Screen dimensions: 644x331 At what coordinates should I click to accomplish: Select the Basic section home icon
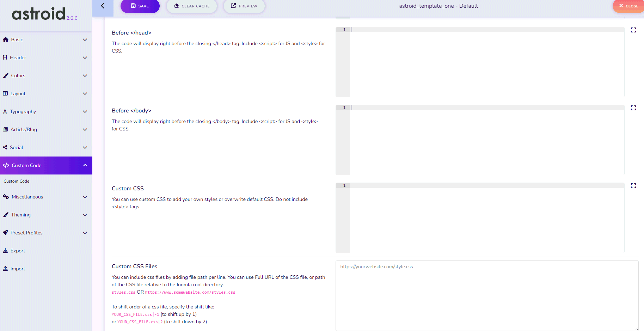(6, 39)
